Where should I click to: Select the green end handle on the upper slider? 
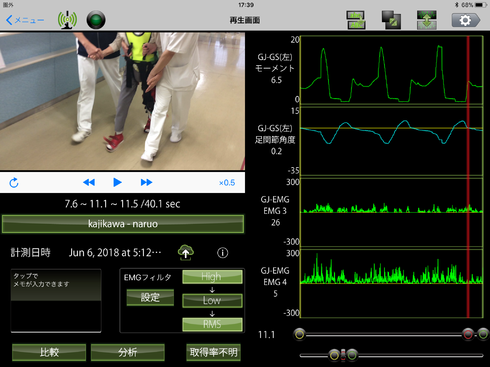[x=483, y=334]
